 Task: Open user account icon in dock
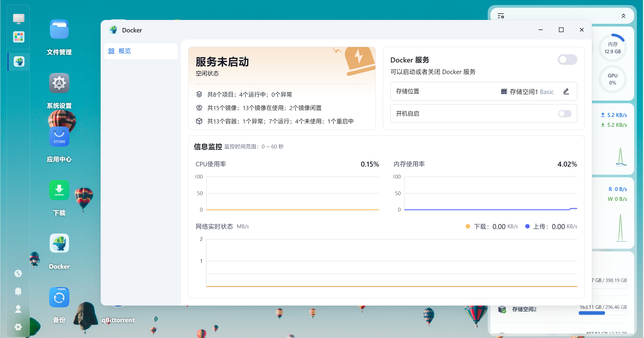[18, 309]
